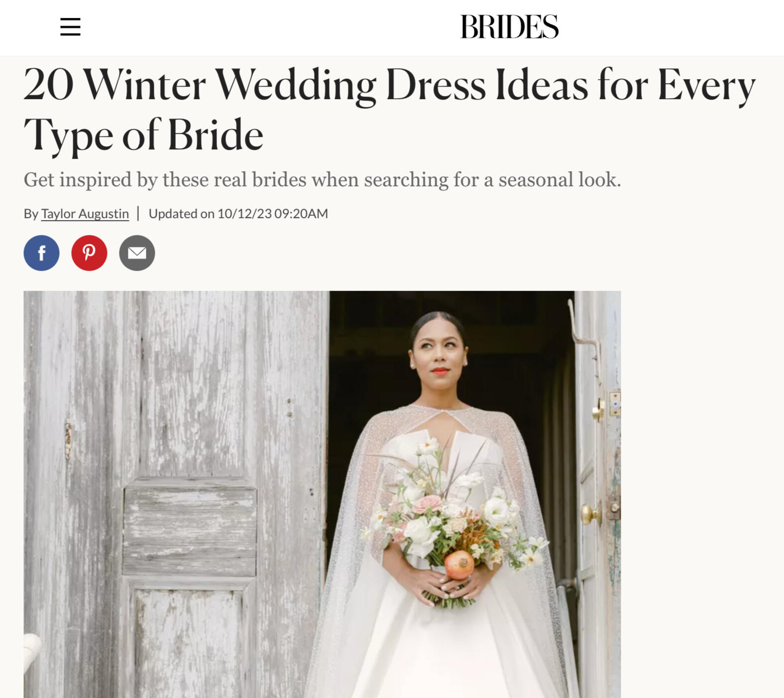784x698 pixels.
Task: Click the 'Get inspired by these real brides' subtitle
Action: pos(322,180)
